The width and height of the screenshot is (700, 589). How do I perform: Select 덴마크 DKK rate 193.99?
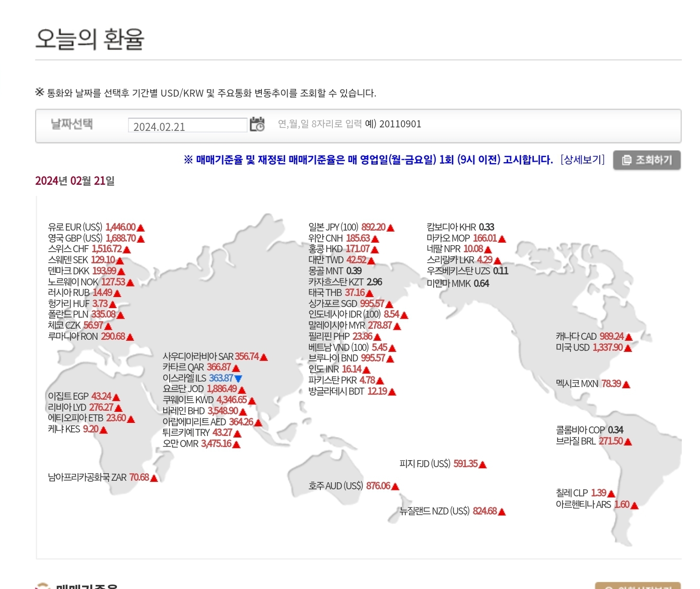coord(104,271)
